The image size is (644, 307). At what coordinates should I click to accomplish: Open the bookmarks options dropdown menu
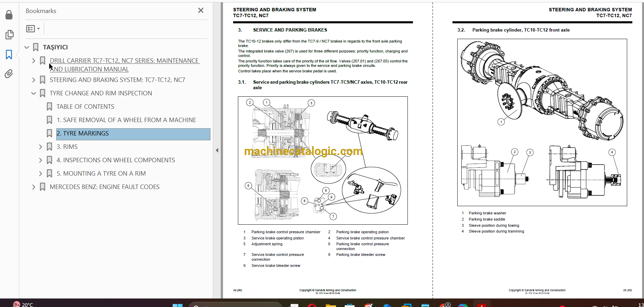[x=33, y=29]
